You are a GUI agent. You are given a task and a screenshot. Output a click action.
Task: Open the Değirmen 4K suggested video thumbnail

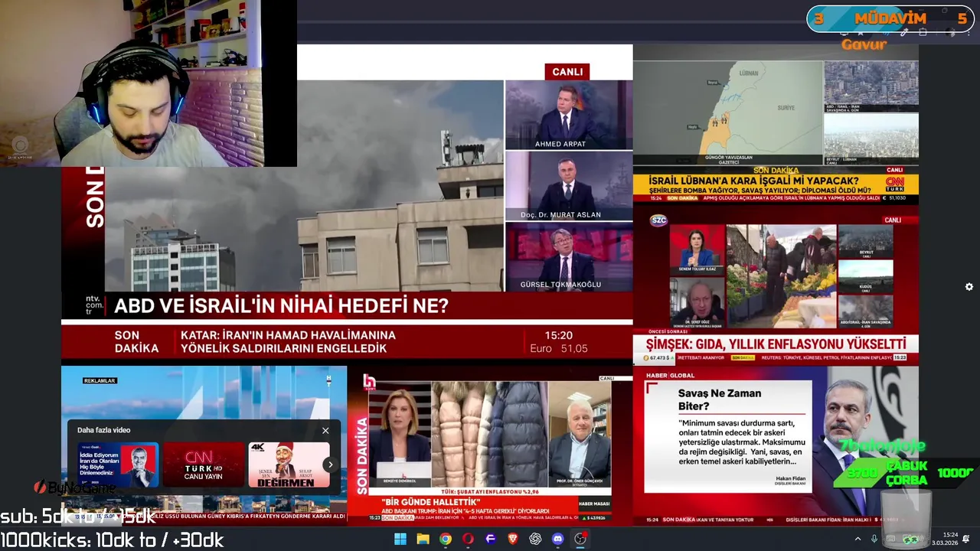(289, 465)
